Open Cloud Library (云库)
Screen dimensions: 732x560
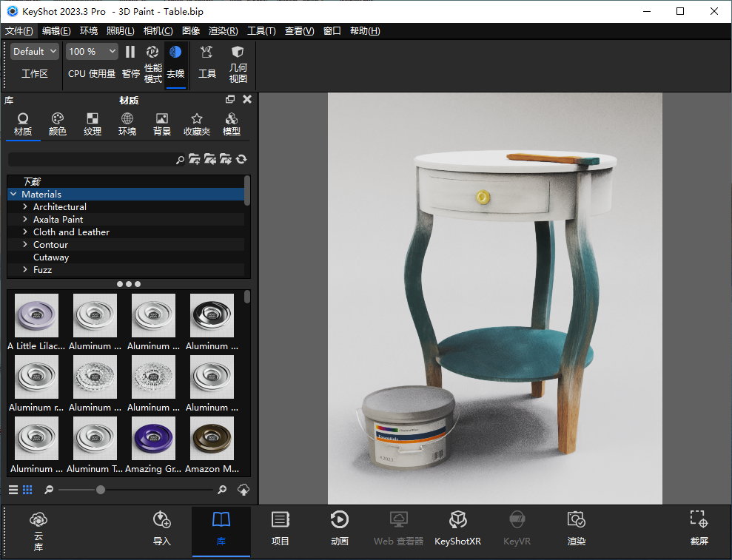tap(38, 531)
